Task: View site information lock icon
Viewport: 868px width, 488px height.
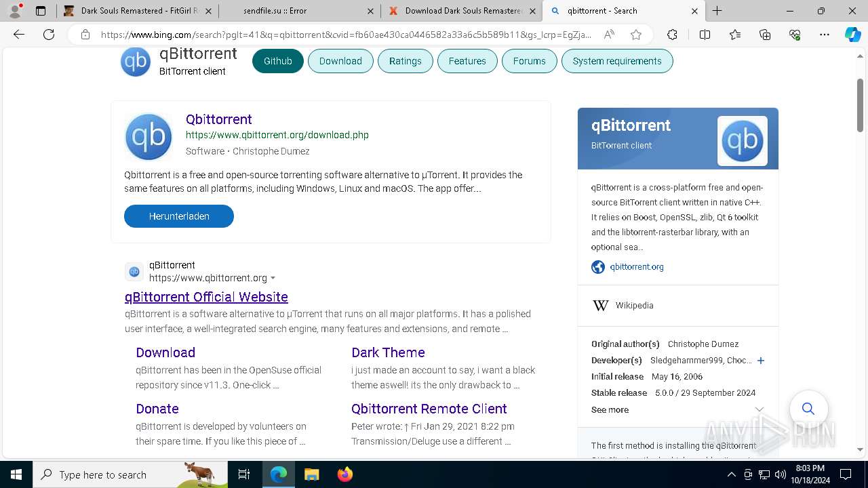Action: pyautogui.click(x=85, y=35)
